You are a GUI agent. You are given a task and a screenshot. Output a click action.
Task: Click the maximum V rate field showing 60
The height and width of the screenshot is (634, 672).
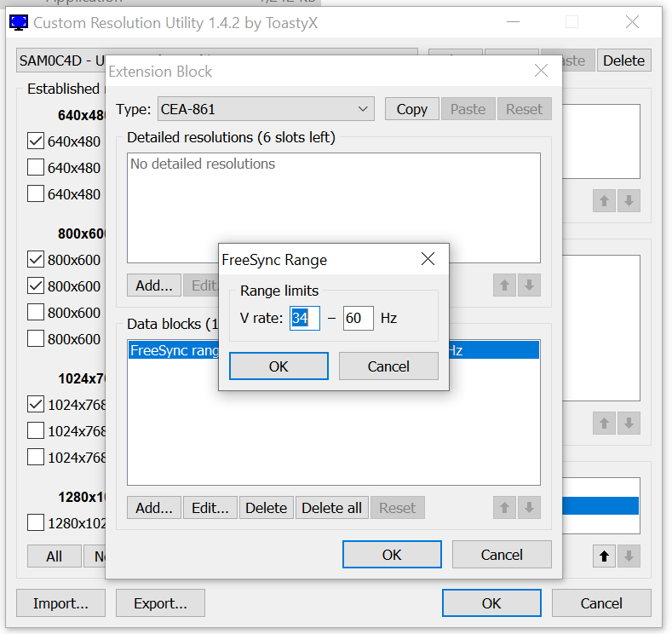[358, 319]
